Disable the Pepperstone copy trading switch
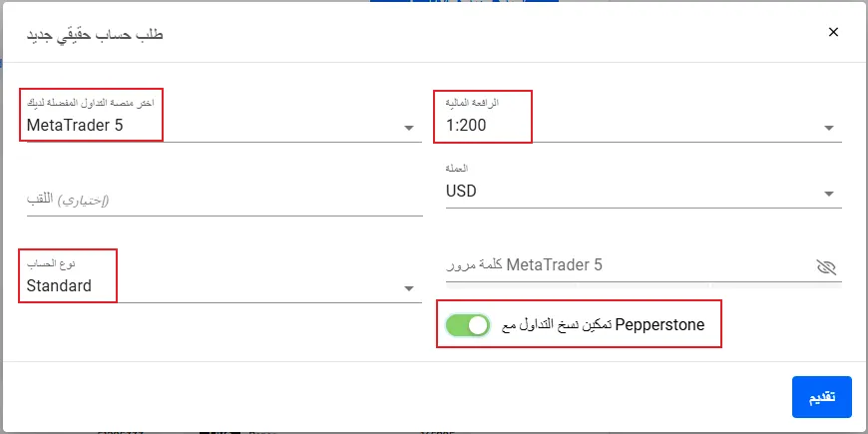This screenshot has height=434, width=868. tap(468, 325)
